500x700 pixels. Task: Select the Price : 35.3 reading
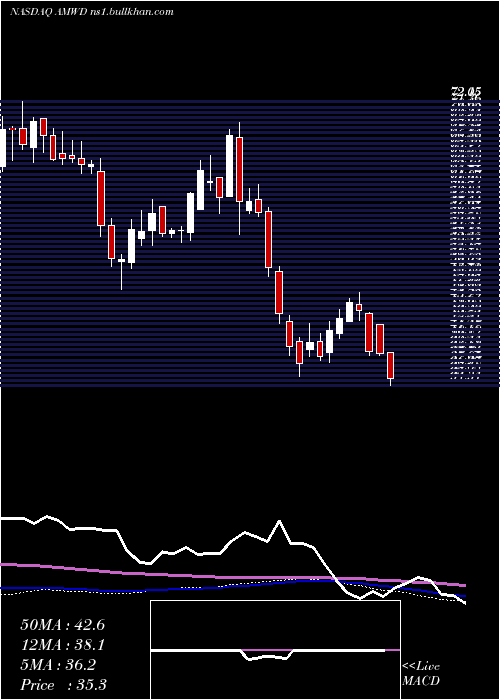pos(63,685)
